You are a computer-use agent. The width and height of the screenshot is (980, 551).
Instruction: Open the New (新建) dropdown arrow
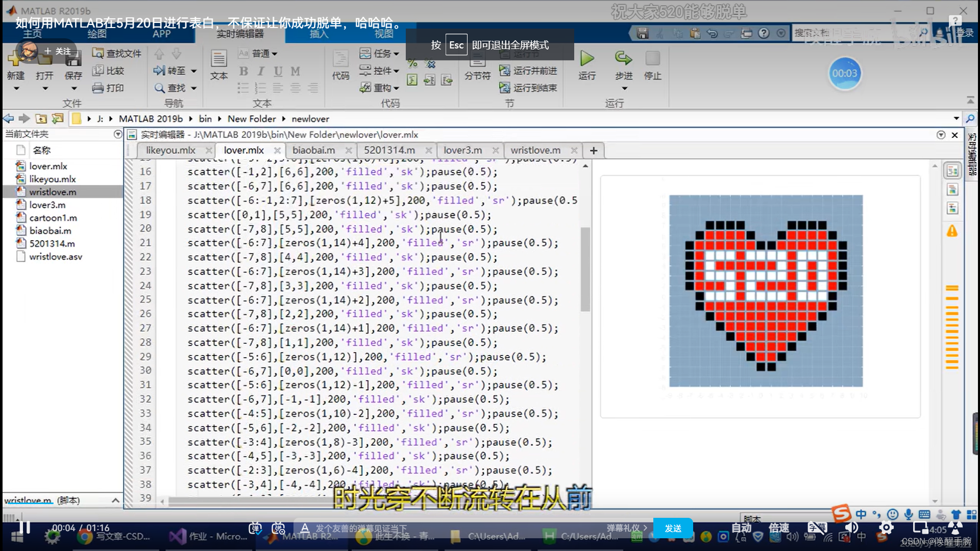[x=16, y=88]
